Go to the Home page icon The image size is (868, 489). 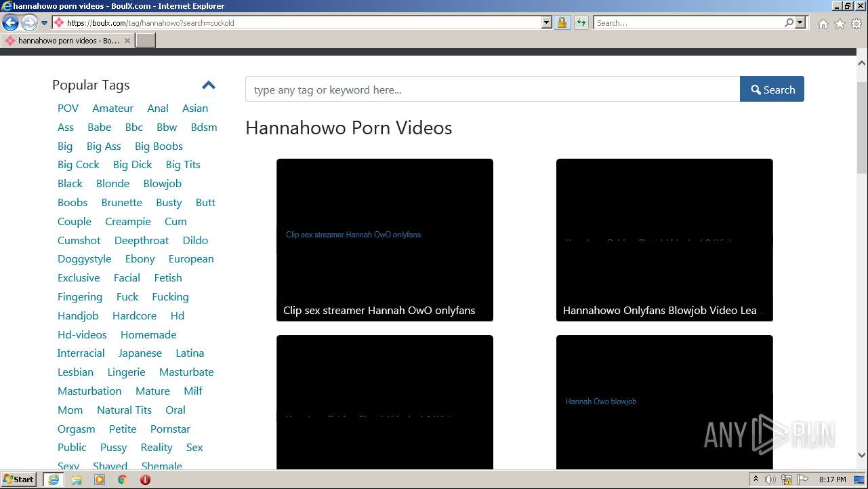point(823,24)
